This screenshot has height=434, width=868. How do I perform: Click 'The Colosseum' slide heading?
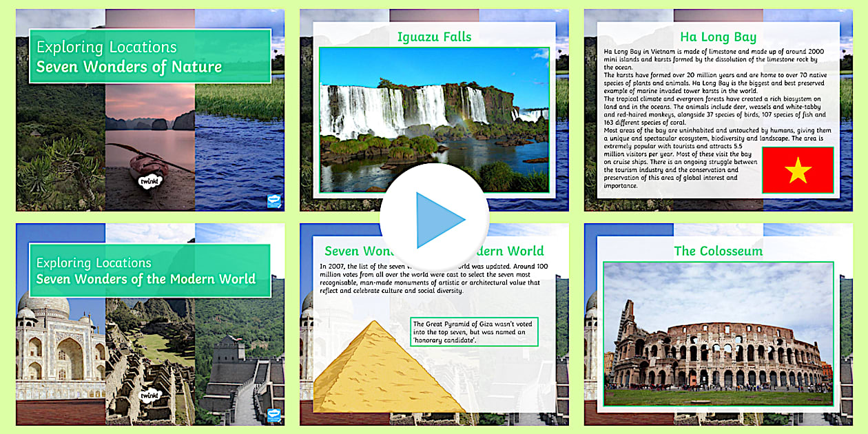click(x=718, y=251)
